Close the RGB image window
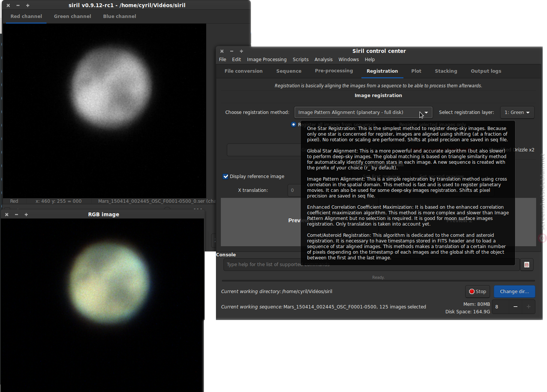The height and width of the screenshot is (392, 547). tap(7, 215)
